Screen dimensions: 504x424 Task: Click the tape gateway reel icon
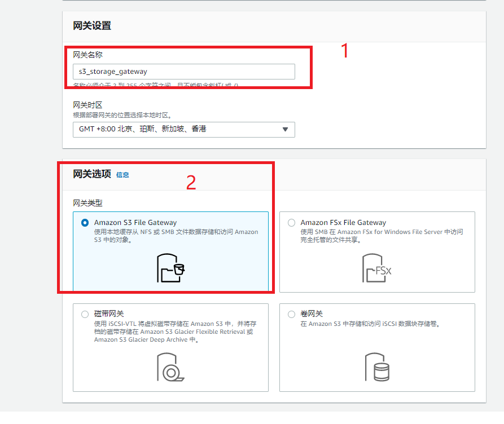170,367
